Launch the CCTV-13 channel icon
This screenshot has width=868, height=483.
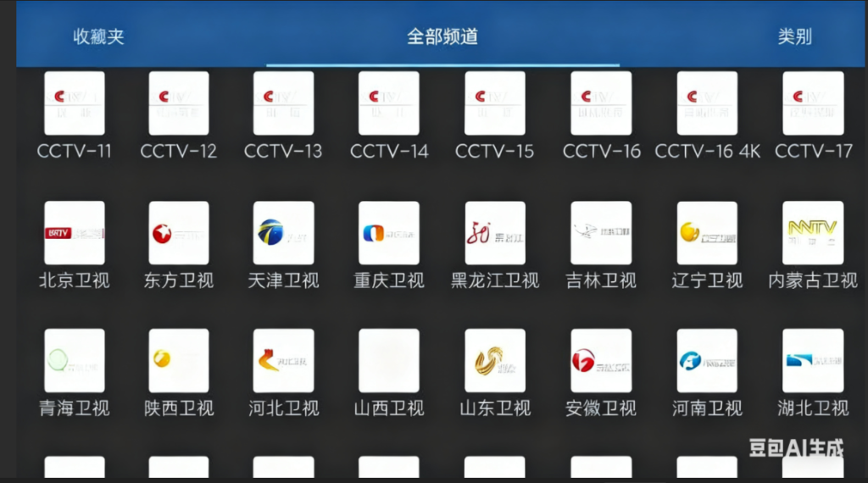click(x=283, y=103)
